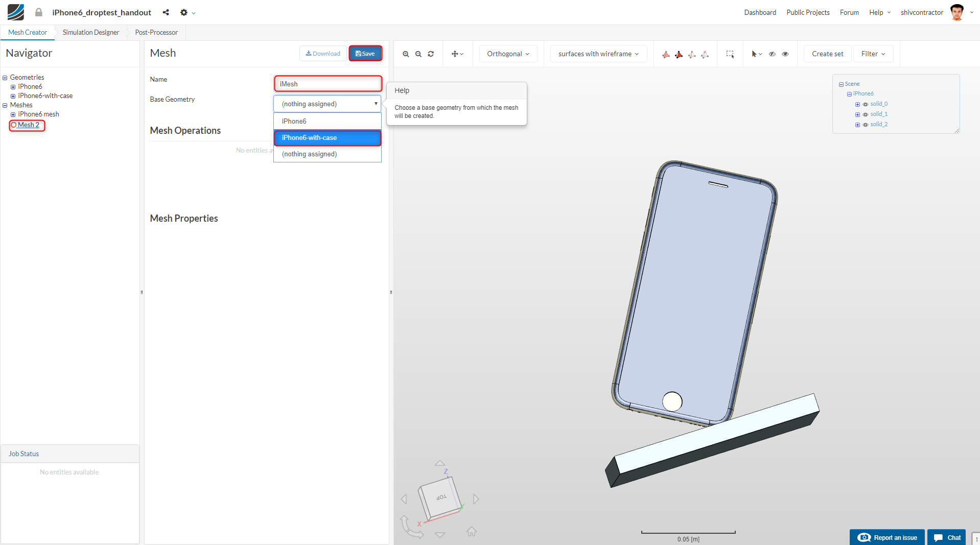The image size is (980, 545).
Task: Choose (nothing assigned) in the dropdown list
Action: tap(328, 154)
